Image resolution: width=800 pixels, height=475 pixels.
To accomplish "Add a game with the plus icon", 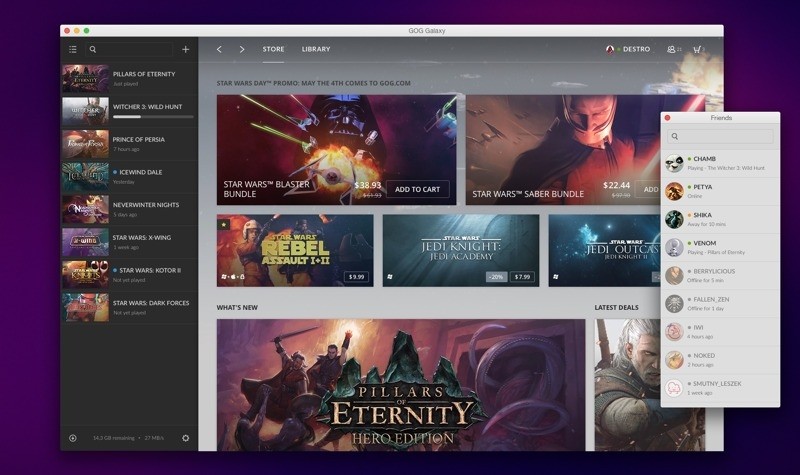I will pos(186,49).
